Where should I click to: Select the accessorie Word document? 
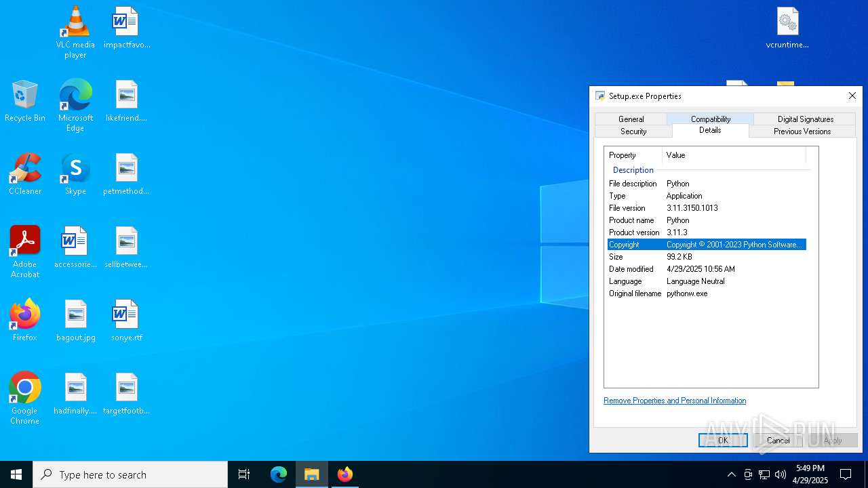75,247
